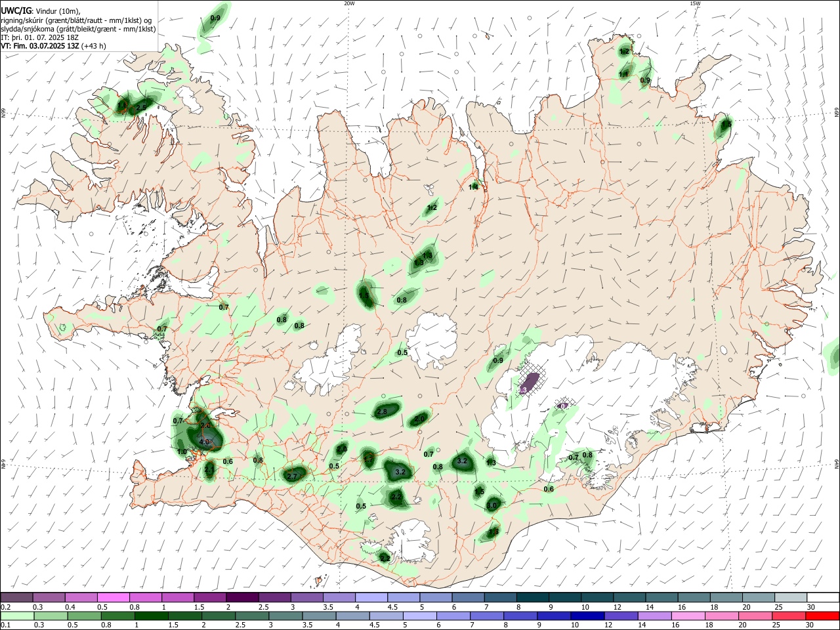Click the '15W' longitude label
This screenshot has height=630, width=840.
pyautogui.click(x=695, y=3)
